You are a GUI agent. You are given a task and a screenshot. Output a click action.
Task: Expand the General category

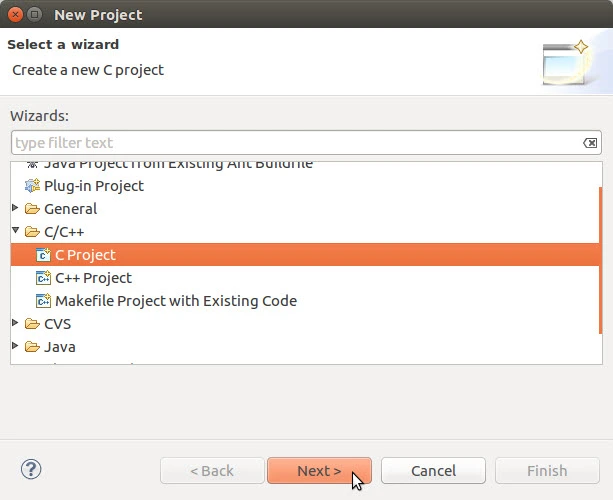[16, 209]
